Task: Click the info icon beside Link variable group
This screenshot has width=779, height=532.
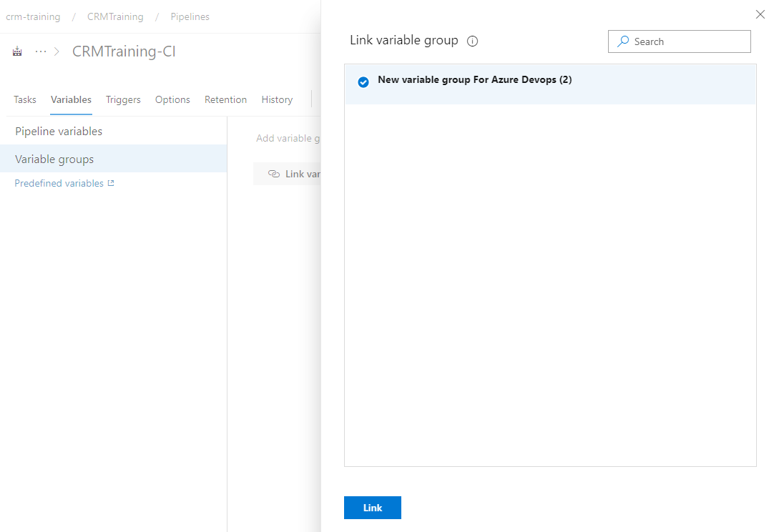Action: 472,41
